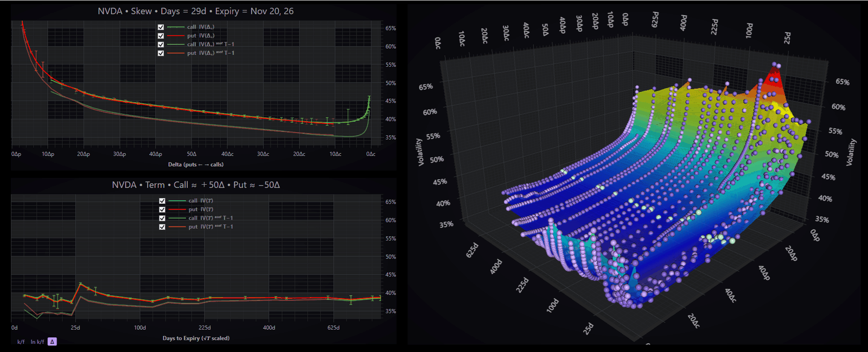The image size is (868, 352).
Task: Click the 30Δp tick on skew chart x-axis
Action: (119, 154)
